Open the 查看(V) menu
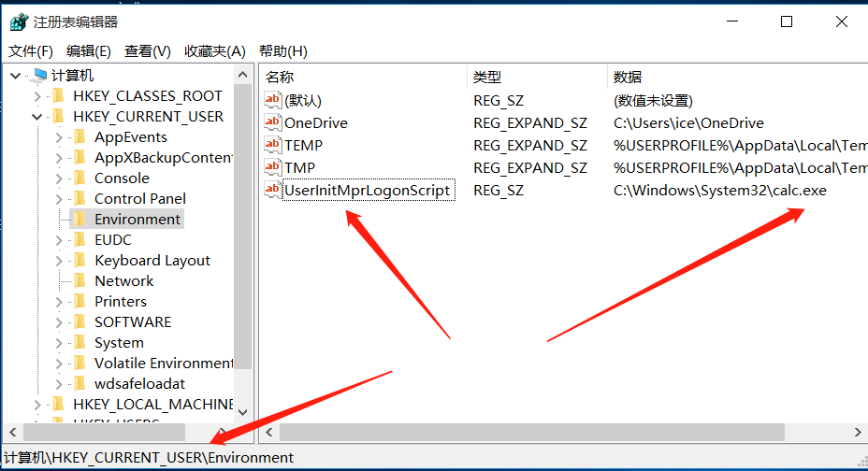The height and width of the screenshot is (471, 868). [147, 51]
